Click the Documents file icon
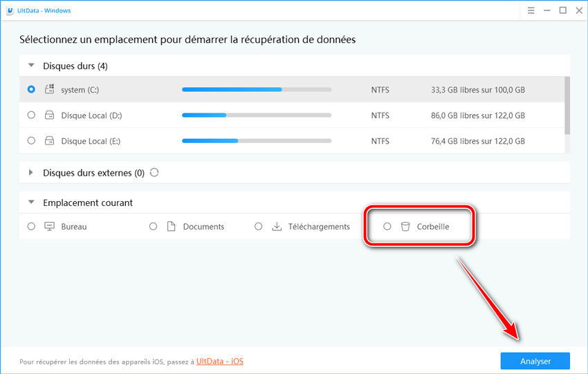588x374 pixels. coord(171,226)
